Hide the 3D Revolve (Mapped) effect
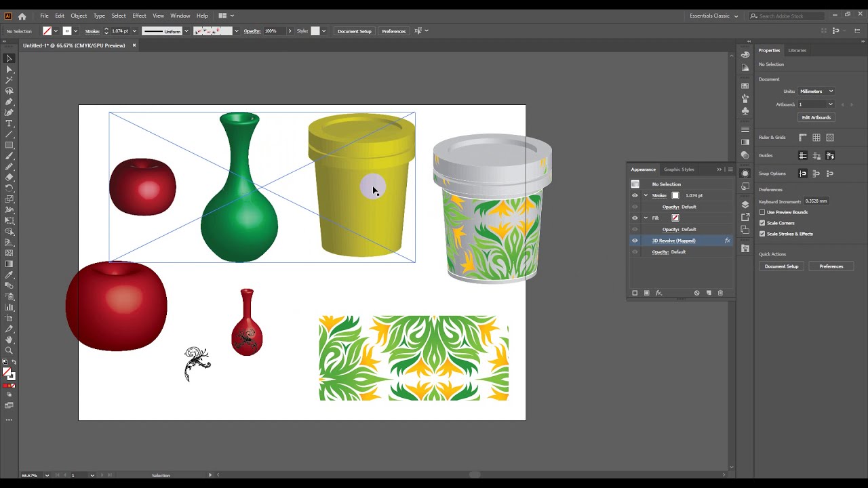 pos(635,241)
